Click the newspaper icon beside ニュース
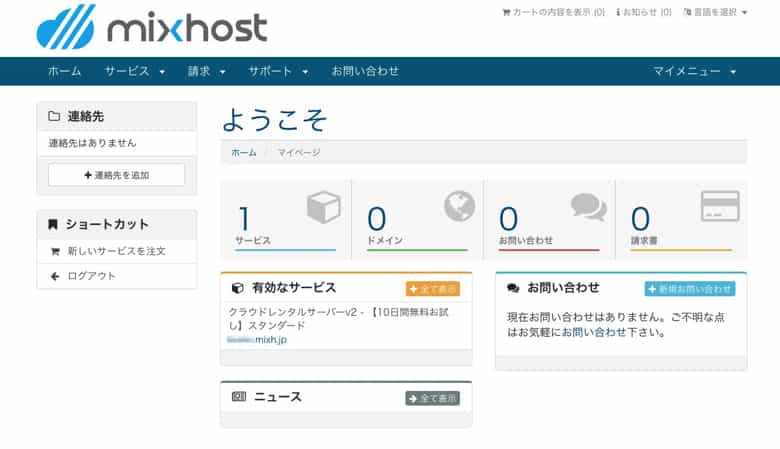The image size is (780, 449). pyautogui.click(x=239, y=397)
